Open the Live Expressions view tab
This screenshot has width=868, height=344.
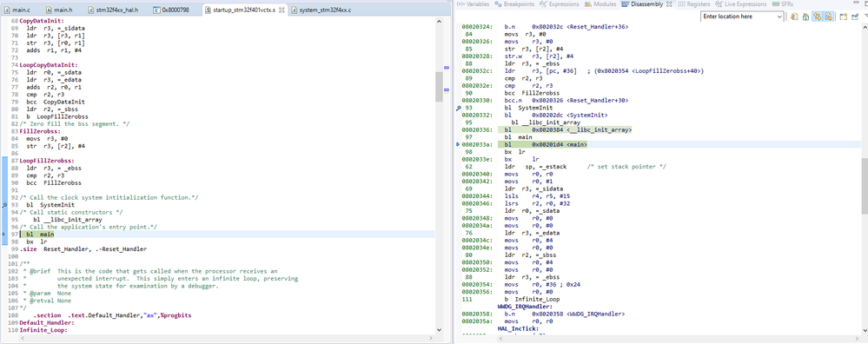(741, 3)
